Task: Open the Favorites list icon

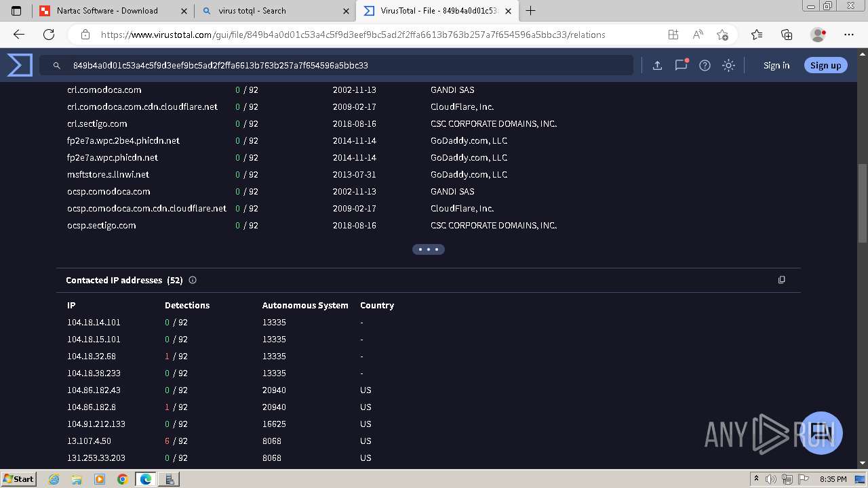Action: pyautogui.click(x=757, y=35)
